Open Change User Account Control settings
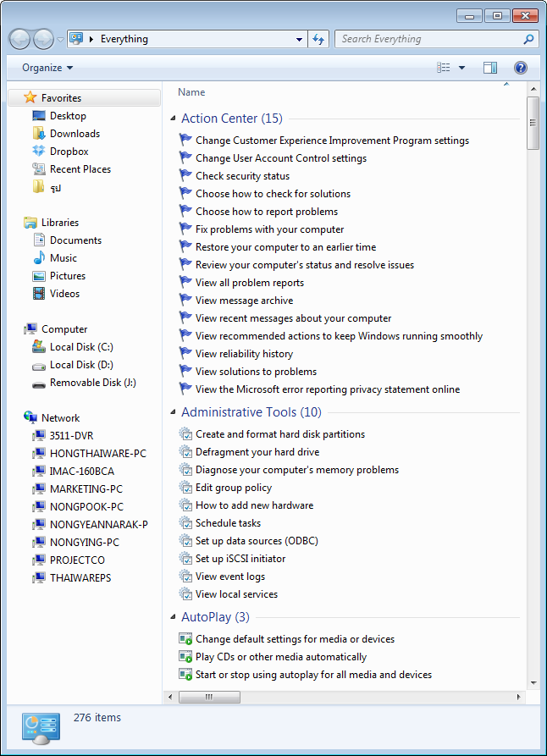 281,158
